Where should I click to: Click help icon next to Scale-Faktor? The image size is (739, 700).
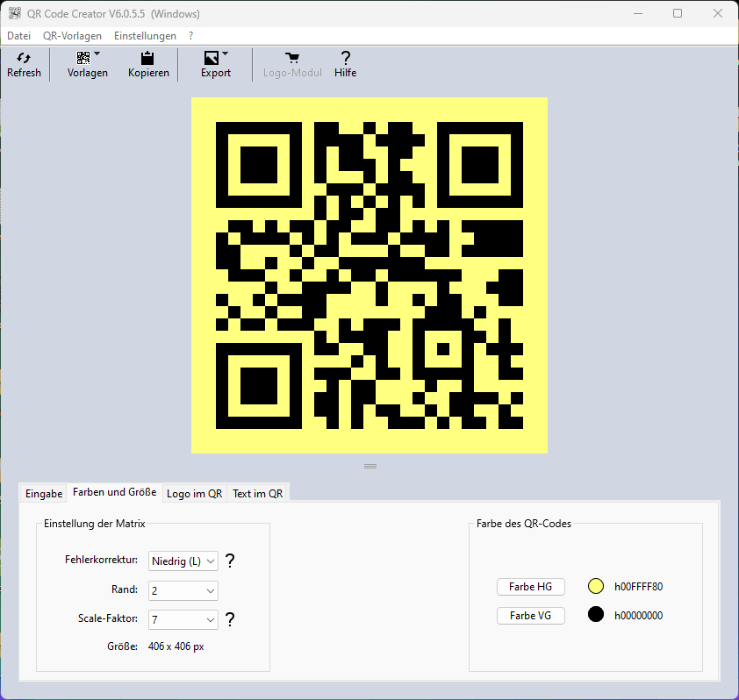(x=230, y=619)
